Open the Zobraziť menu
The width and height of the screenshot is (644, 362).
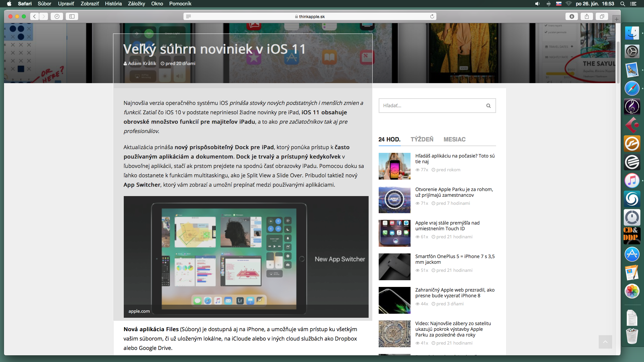(90, 4)
